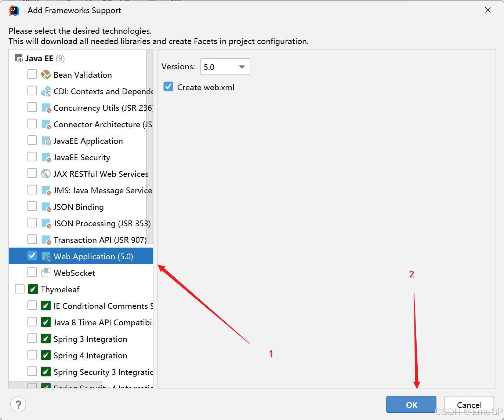Enable the IE Conditional Comments checkbox
This screenshot has height=420, width=504.
(x=32, y=305)
